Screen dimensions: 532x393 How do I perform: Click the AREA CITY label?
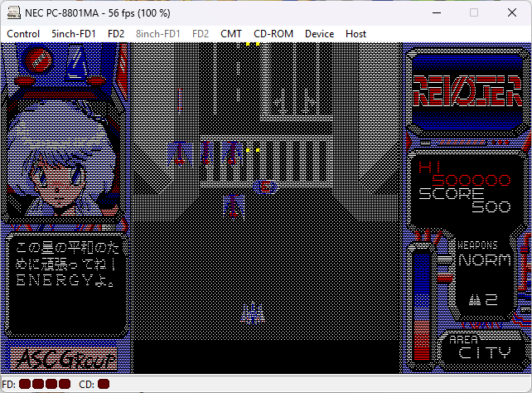point(483,347)
